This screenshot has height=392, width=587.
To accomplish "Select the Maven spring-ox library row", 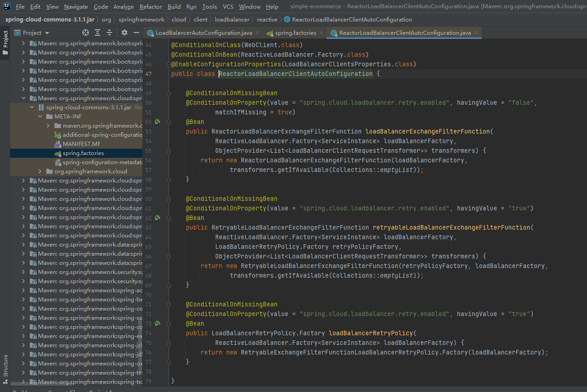I will point(76,364).
